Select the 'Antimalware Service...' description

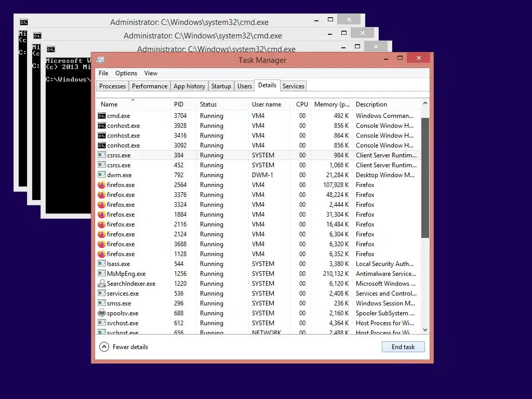tap(386, 273)
